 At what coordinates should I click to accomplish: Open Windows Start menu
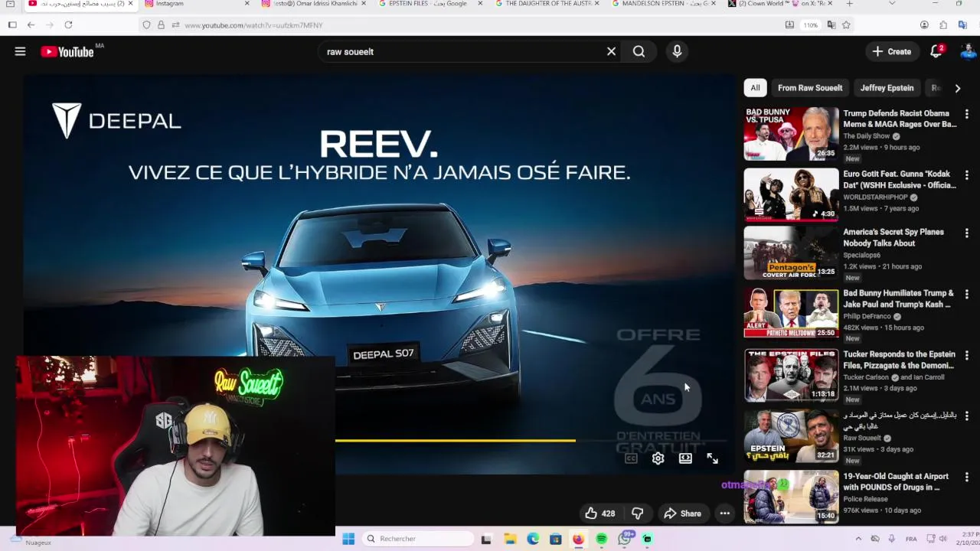pyautogui.click(x=348, y=539)
